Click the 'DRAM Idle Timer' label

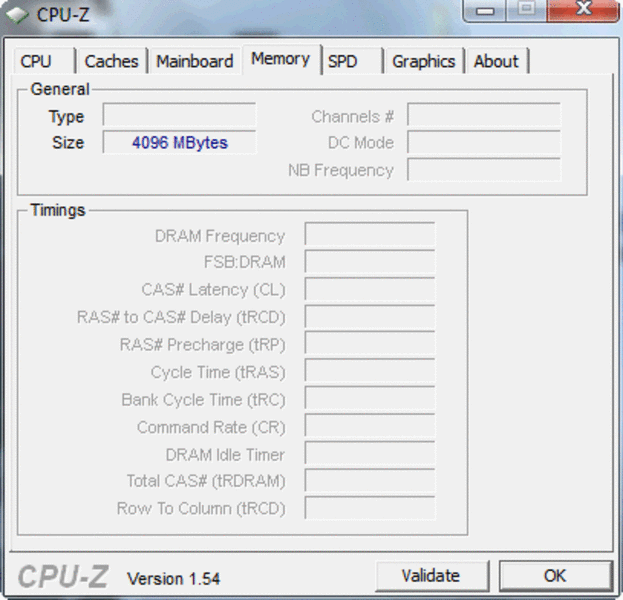tap(225, 455)
